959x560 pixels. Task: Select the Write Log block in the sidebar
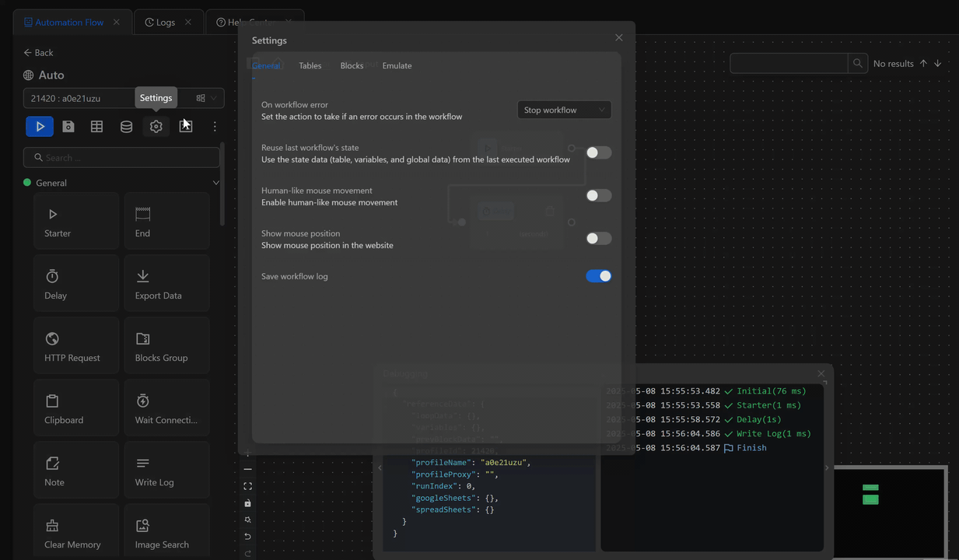tap(166, 470)
